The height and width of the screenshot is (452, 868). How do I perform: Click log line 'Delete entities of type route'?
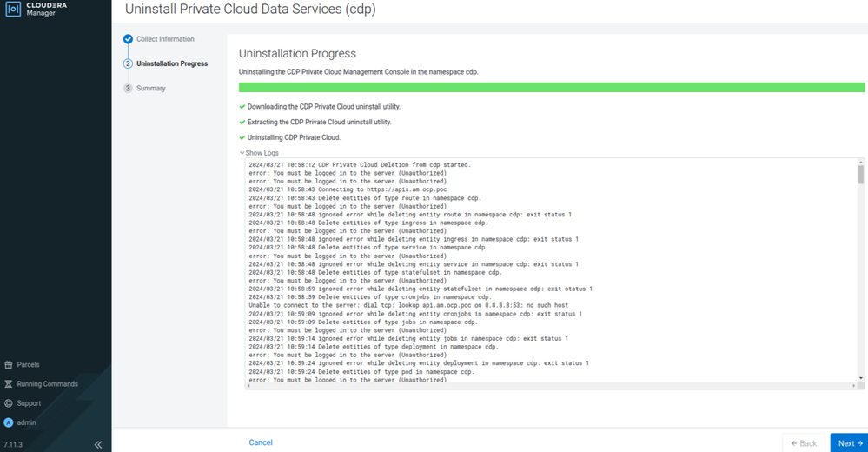(x=365, y=198)
